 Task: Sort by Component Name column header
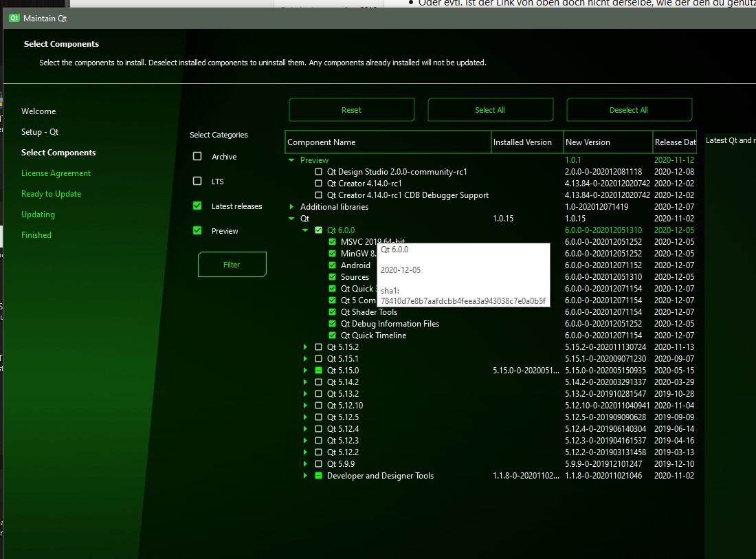click(x=388, y=142)
